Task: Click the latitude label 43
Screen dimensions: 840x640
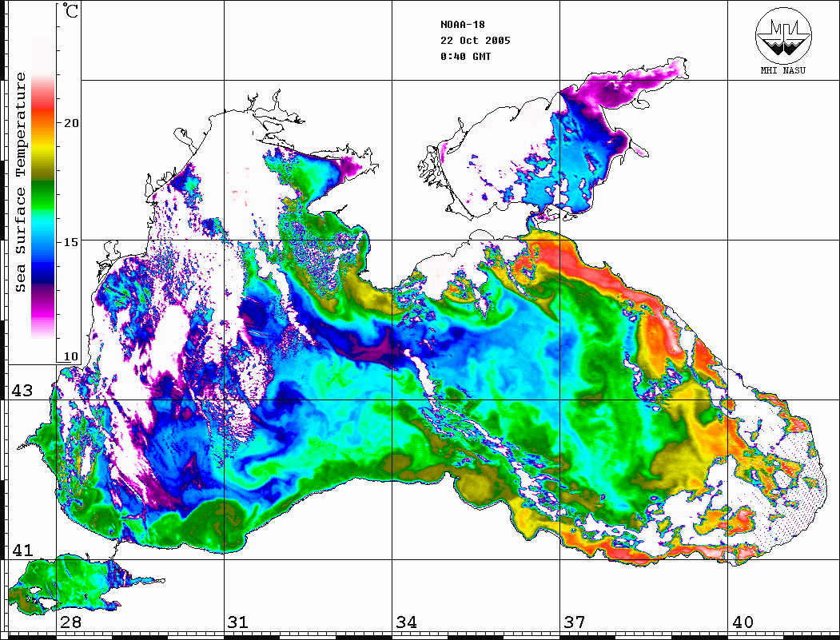Action: (x=22, y=391)
